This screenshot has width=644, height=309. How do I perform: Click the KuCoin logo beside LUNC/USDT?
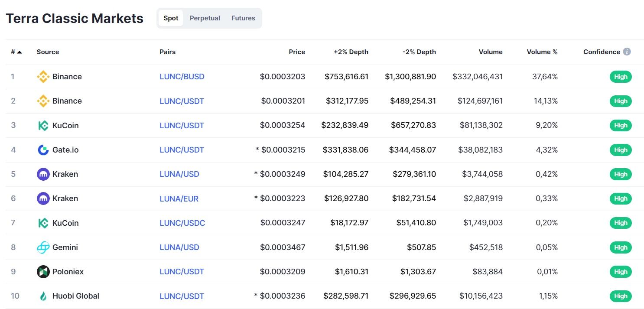click(43, 126)
